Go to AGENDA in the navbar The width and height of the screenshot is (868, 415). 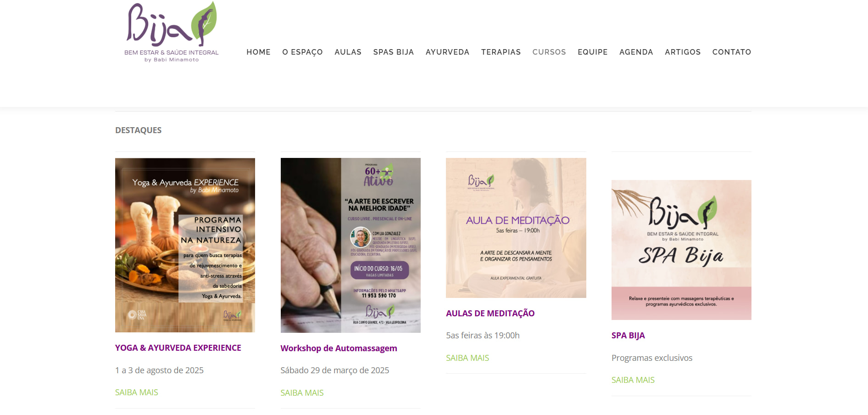[x=636, y=52]
